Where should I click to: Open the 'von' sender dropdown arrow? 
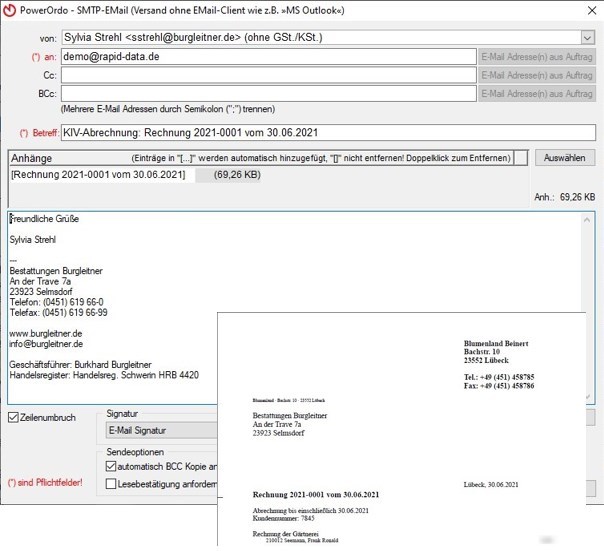pos(587,38)
